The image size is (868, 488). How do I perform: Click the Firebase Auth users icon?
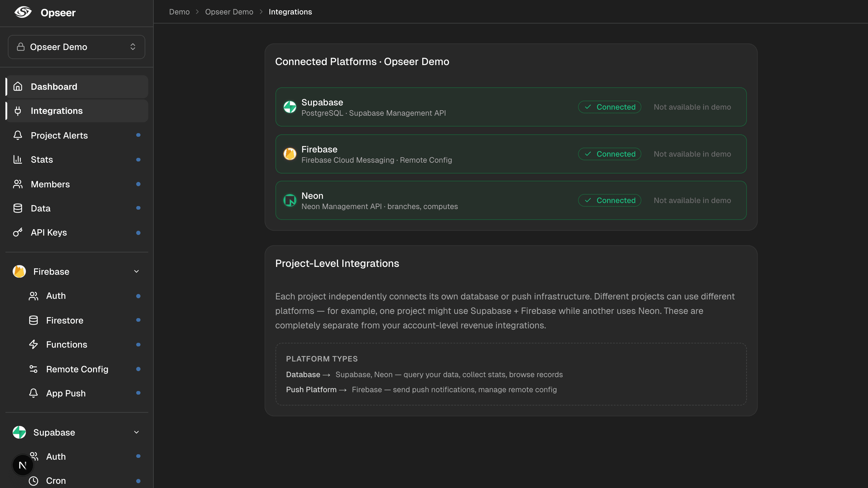pos(33,296)
